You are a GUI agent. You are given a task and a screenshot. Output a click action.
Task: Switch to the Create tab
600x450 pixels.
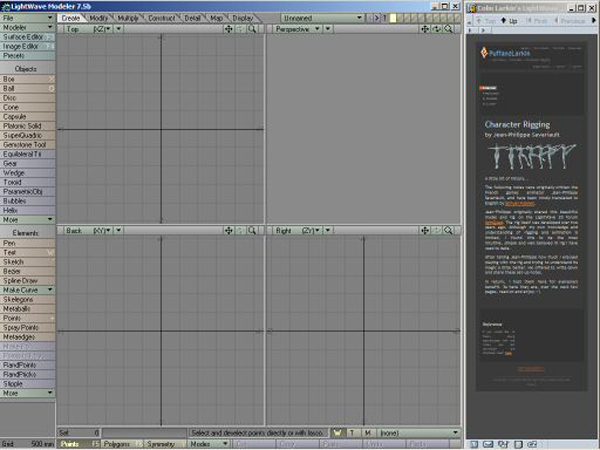pos(71,18)
